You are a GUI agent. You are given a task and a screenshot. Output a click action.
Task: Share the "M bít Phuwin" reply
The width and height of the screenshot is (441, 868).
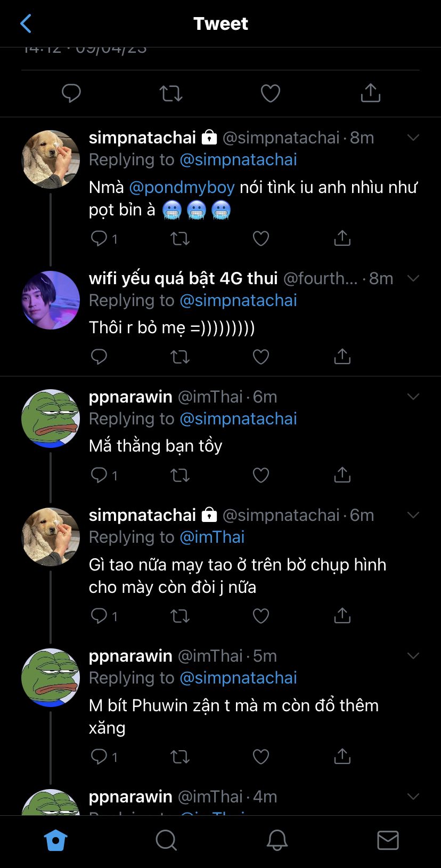pos(342,756)
